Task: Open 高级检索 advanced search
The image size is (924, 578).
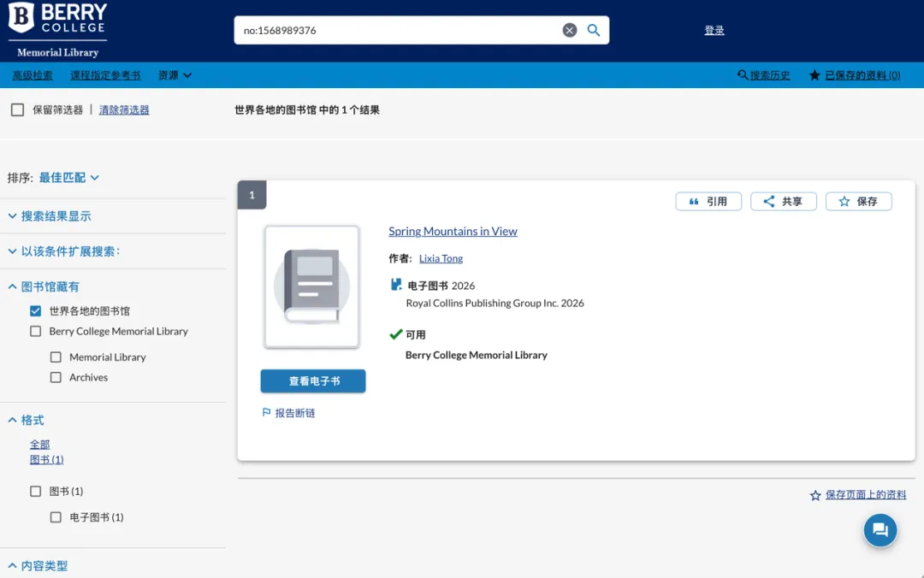Action: tap(33, 75)
